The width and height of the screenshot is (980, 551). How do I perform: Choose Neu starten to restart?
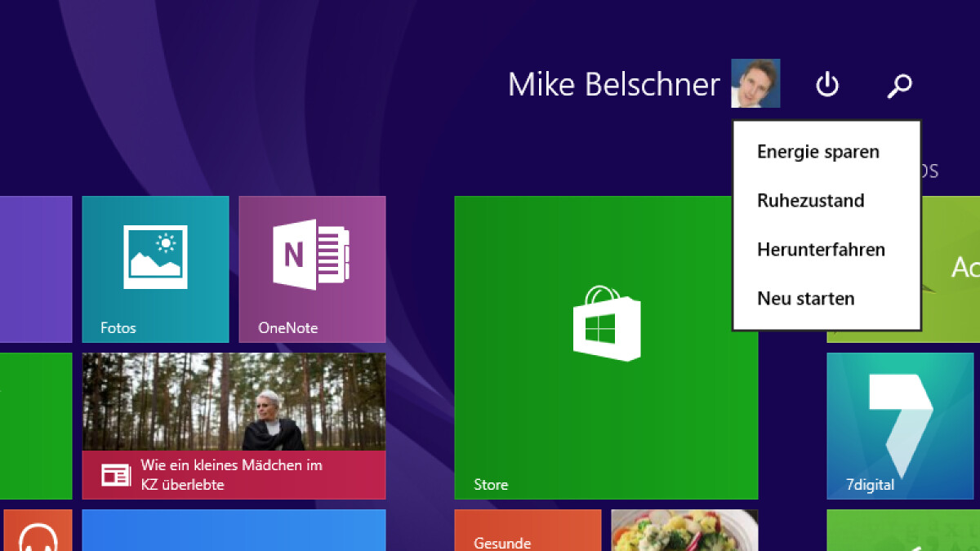[805, 298]
